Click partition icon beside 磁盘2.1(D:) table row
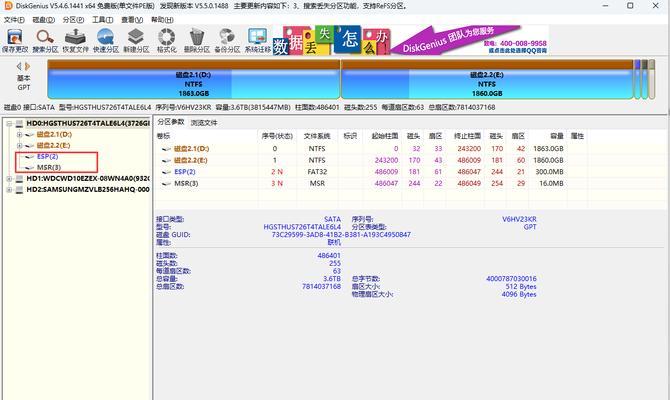Viewport: 670px width, 400px height. [x=166, y=149]
